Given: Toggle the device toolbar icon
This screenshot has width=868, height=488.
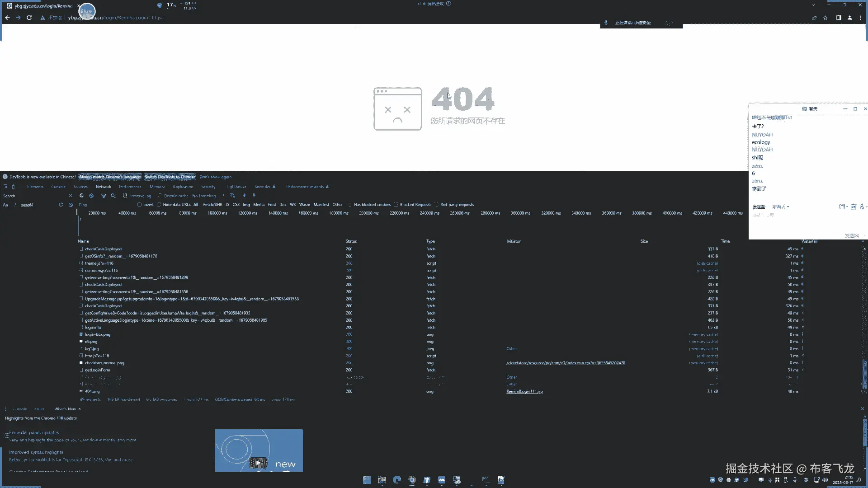Looking at the screenshot, I should [x=14, y=187].
